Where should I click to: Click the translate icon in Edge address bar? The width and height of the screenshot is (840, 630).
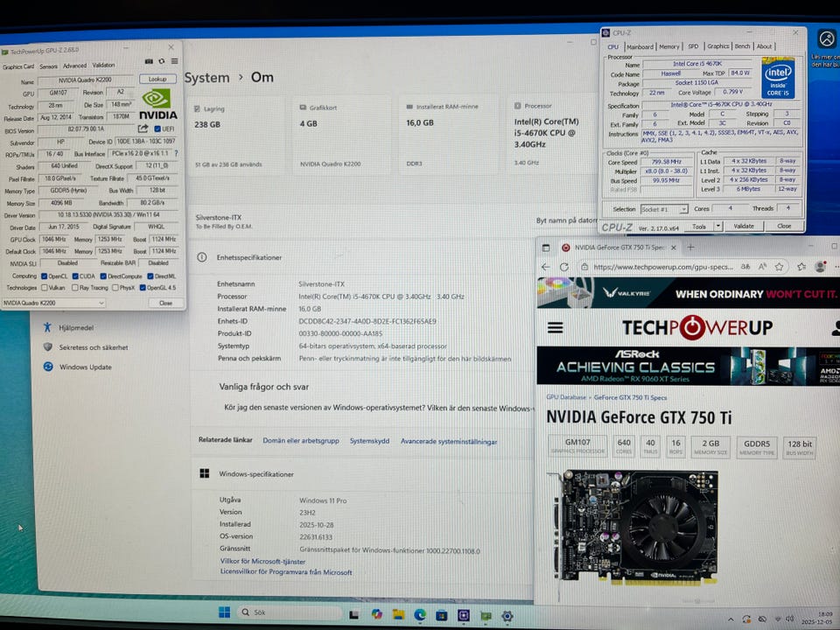click(x=745, y=266)
